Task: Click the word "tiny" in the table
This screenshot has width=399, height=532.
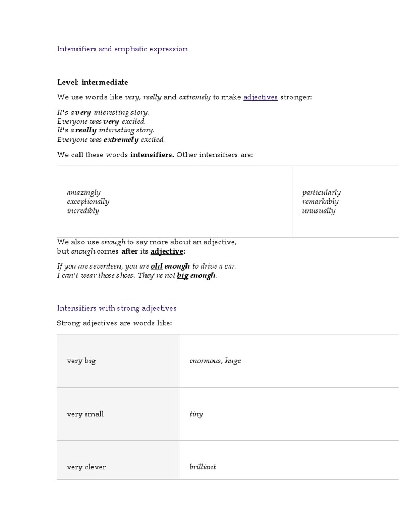Action: pyautogui.click(x=196, y=414)
